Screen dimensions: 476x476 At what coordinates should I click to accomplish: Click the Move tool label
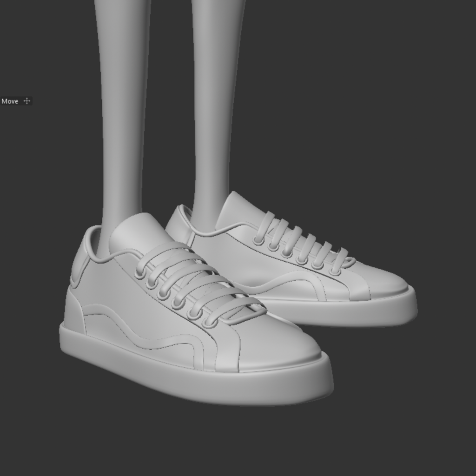[x=10, y=101]
